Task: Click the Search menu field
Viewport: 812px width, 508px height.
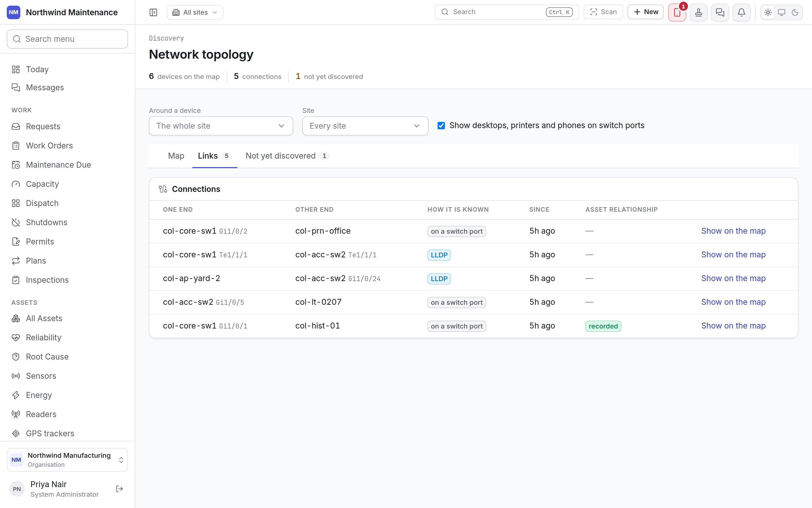Action: pyautogui.click(x=67, y=39)
